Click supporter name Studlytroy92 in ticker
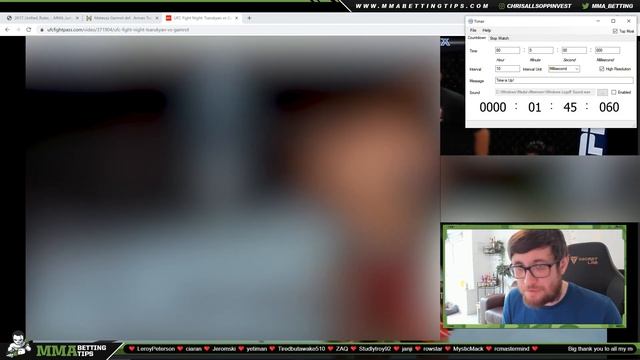This screenshot has height=360, width=640. click(x=375, y=349)
